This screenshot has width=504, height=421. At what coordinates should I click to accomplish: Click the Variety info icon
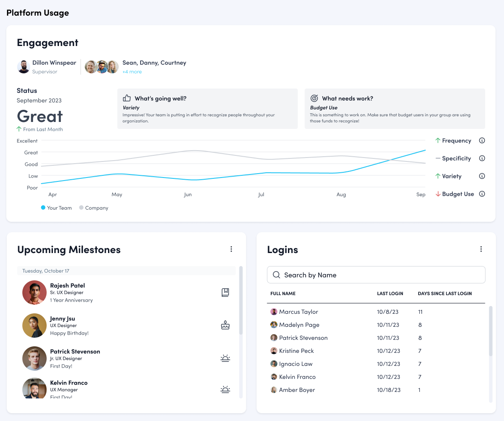[x=482, y=176]
